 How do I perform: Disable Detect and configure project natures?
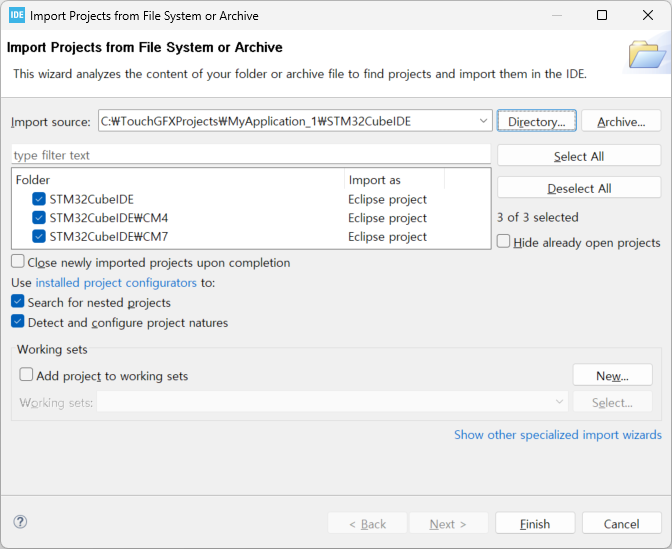(18, 321)
